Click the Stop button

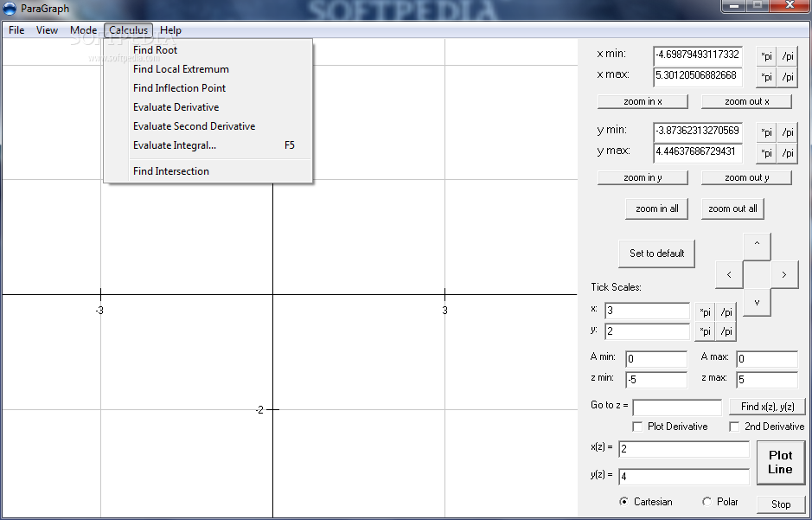(x=780, y=504)
